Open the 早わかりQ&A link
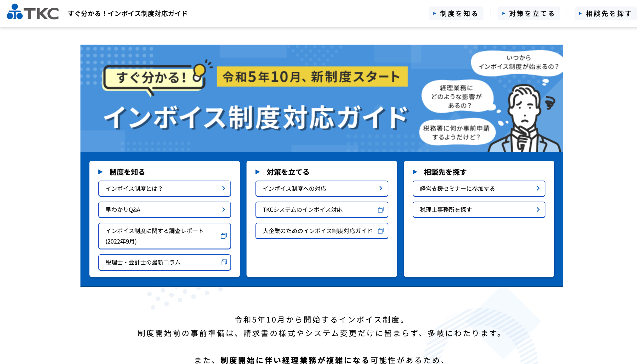 tap(165, 210)
